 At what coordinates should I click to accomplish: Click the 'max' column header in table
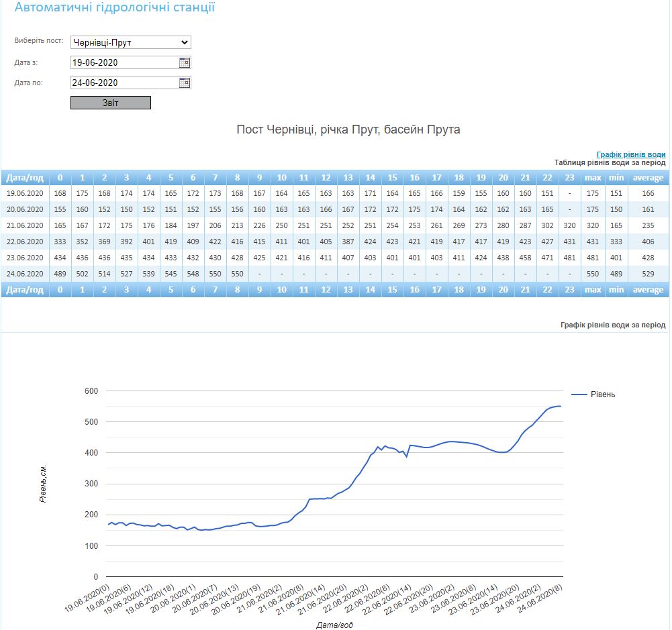592,178
